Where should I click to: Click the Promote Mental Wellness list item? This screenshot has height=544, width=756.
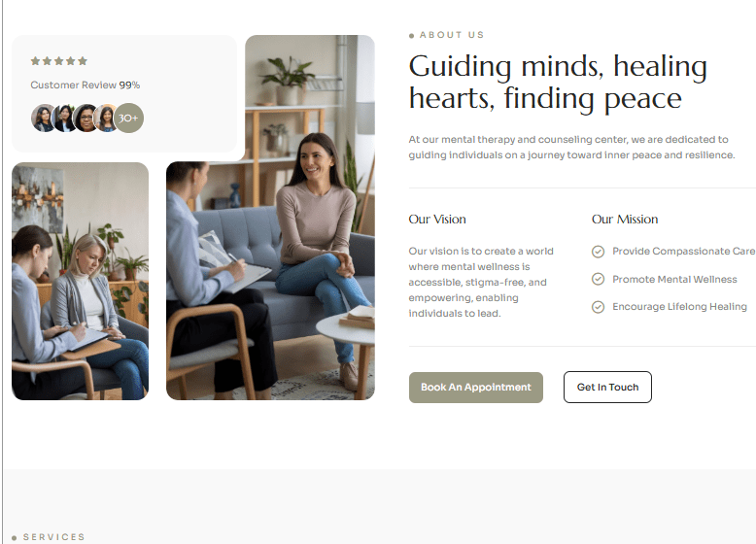665,280
